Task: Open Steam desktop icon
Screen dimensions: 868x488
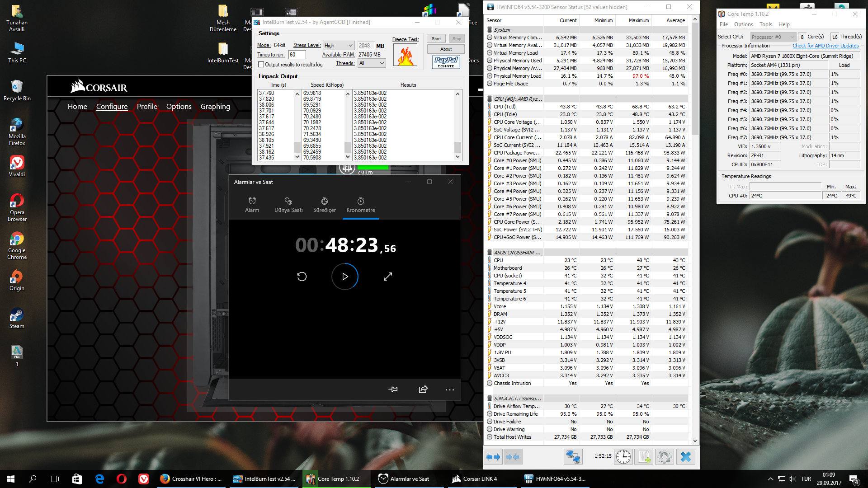Action: point(17,318)
